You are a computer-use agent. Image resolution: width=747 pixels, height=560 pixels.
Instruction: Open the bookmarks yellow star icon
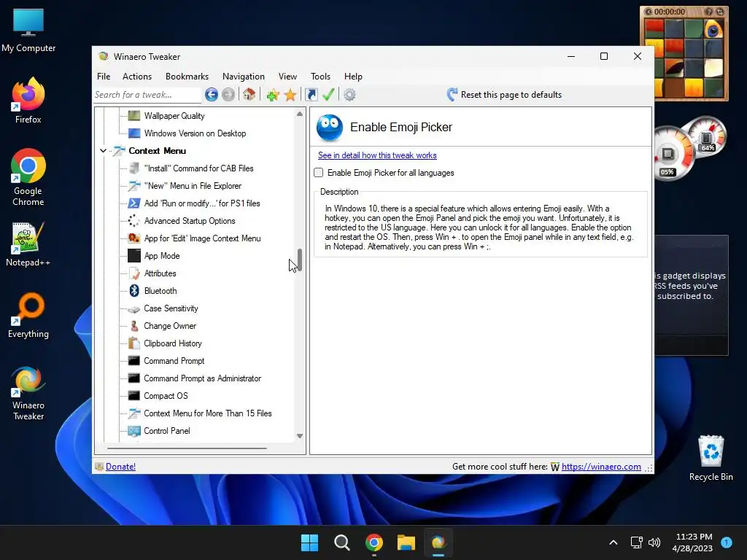pyautogui.click(x=290, y=95)
